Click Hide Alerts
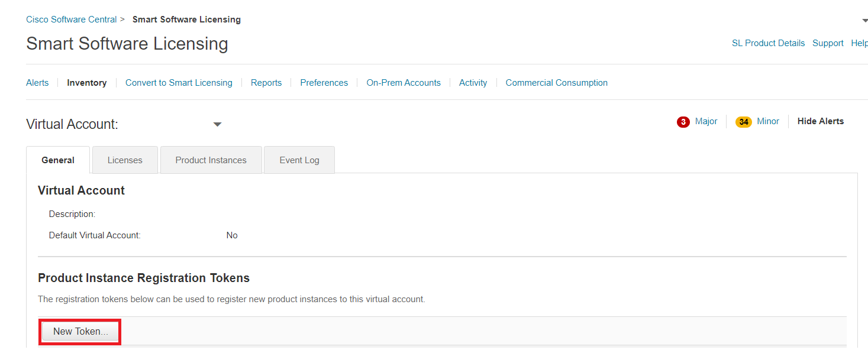 click(x=821, y=121)
